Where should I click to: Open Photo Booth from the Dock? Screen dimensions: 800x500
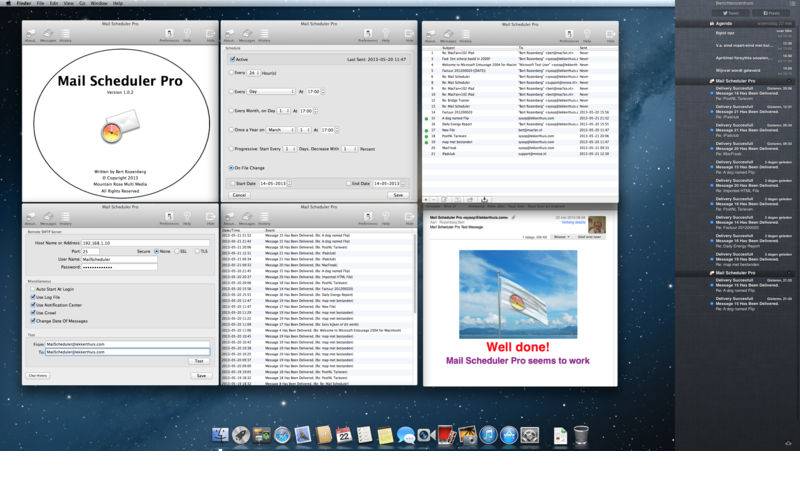(x=447, y=435)
